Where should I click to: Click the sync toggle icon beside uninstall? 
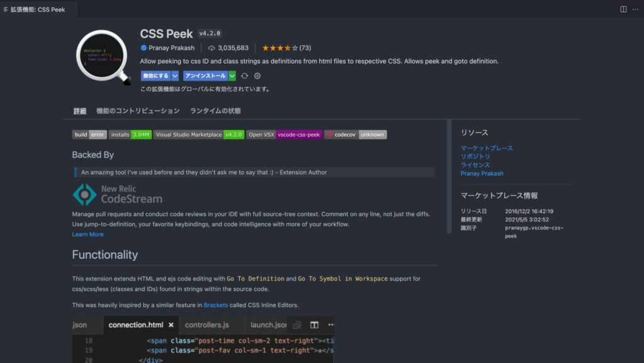245,75
